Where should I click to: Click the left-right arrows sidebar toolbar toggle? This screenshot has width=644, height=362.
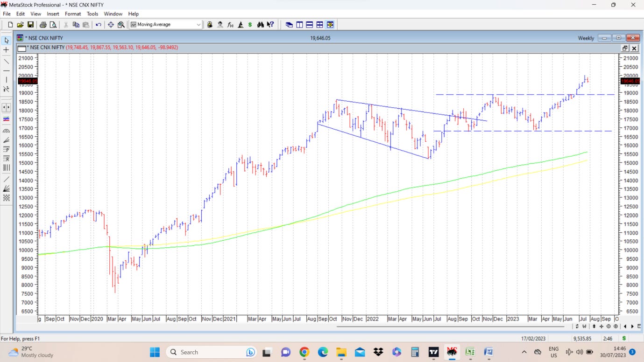7,107
